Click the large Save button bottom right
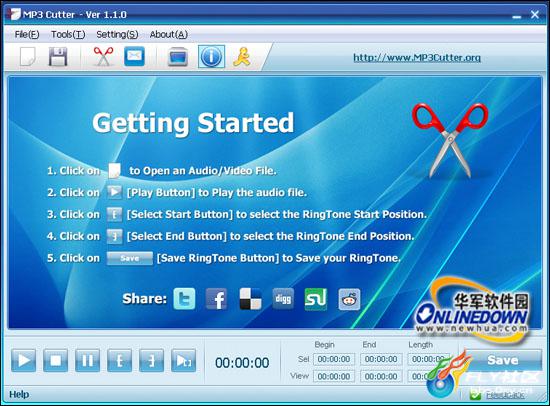The width and height of the screenshot is (550, 406). 502,360
